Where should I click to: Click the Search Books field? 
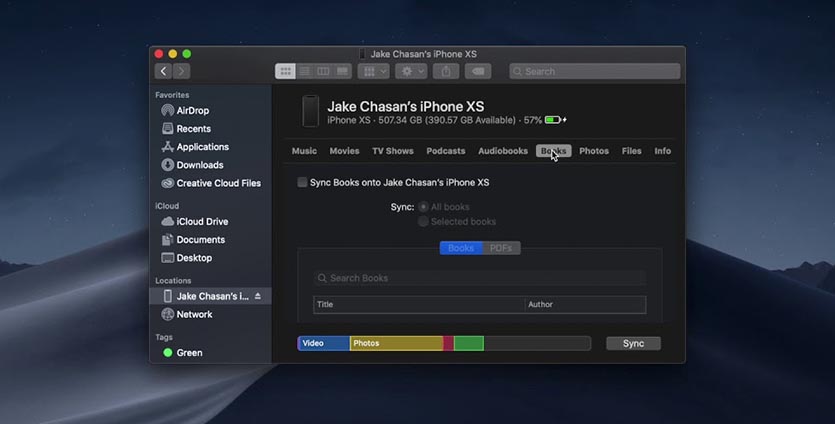click(481, 278)
